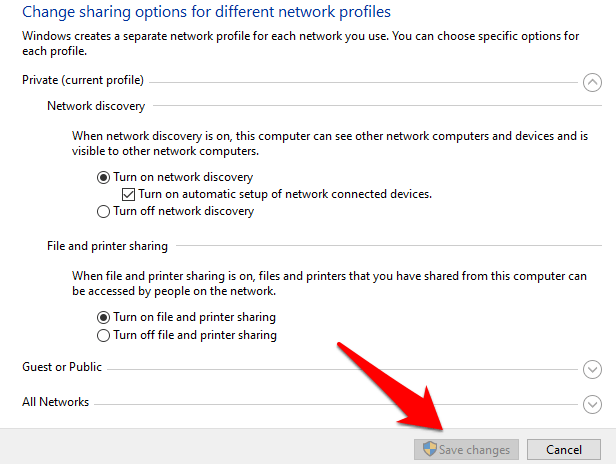
Task: Click the Private (current profile) heading text
Action: tap(83, 80)
